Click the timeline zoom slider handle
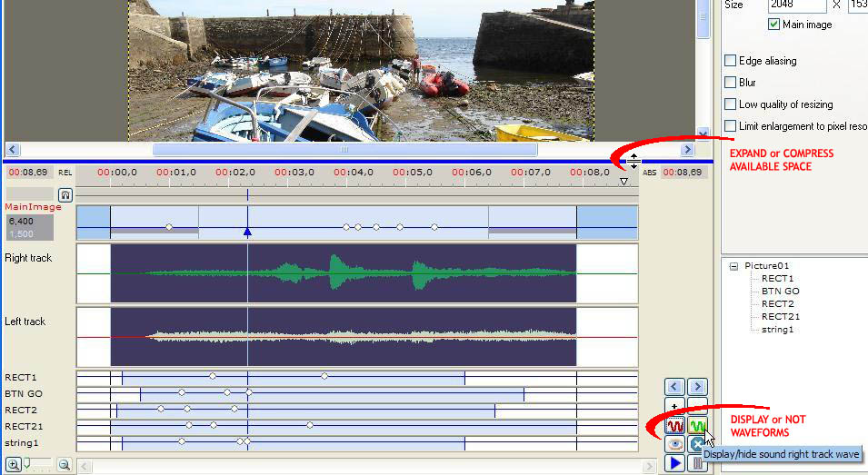The height and width of the screenshot is (475, 868). [27, 463]
